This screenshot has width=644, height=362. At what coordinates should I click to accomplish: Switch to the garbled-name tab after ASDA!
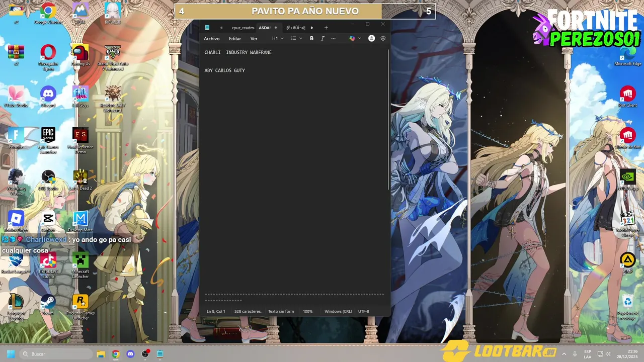[296, 28]
